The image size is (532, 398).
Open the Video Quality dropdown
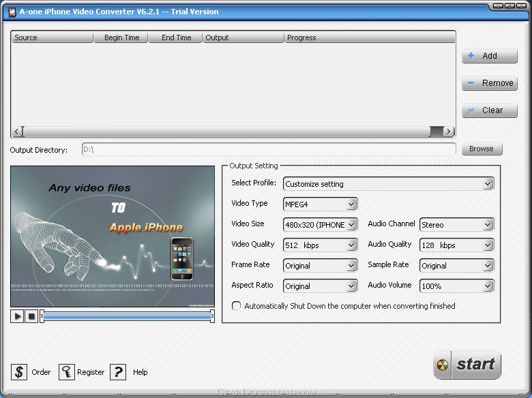[x=351, y=245]
